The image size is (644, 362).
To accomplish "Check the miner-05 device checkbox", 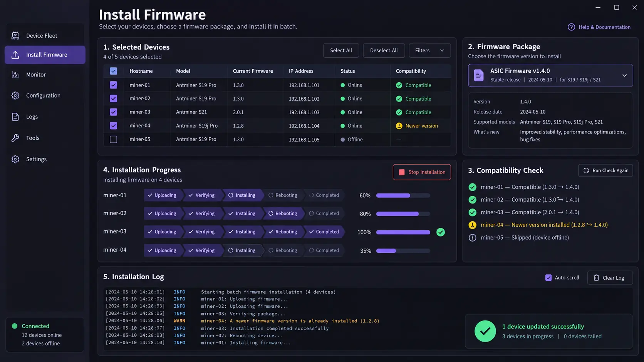I will pos(113,139).
